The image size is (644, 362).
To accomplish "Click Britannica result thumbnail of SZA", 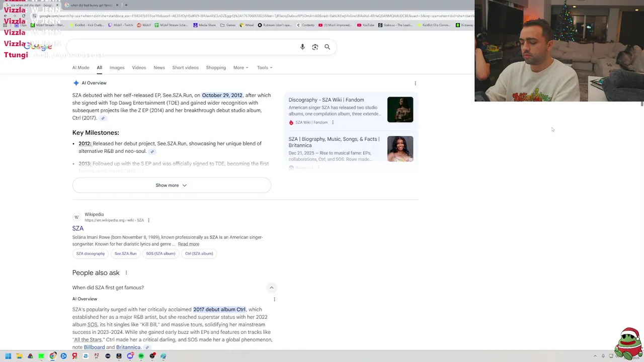I will point(400,149).
